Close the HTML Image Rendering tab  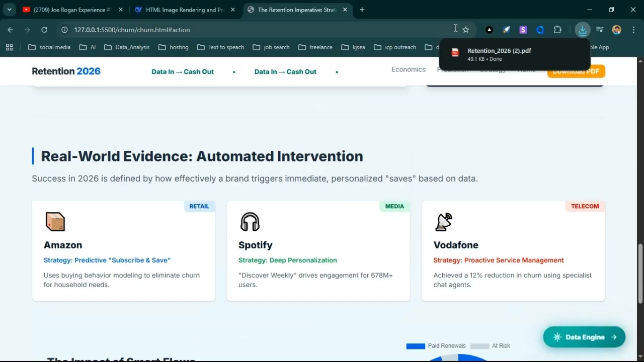click(x=233, y=10)
